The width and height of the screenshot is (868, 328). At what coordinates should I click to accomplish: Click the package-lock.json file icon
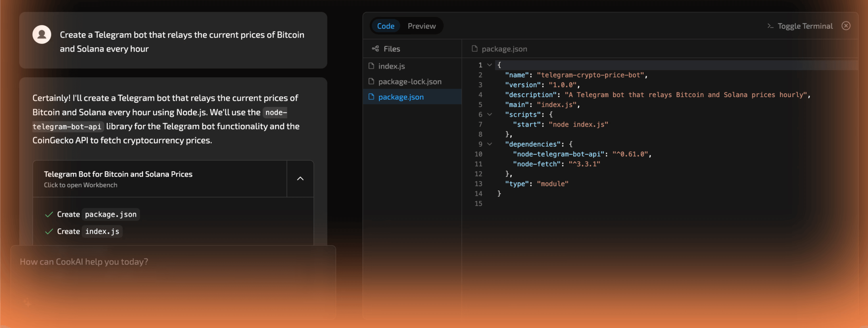(x=371, y=82)
